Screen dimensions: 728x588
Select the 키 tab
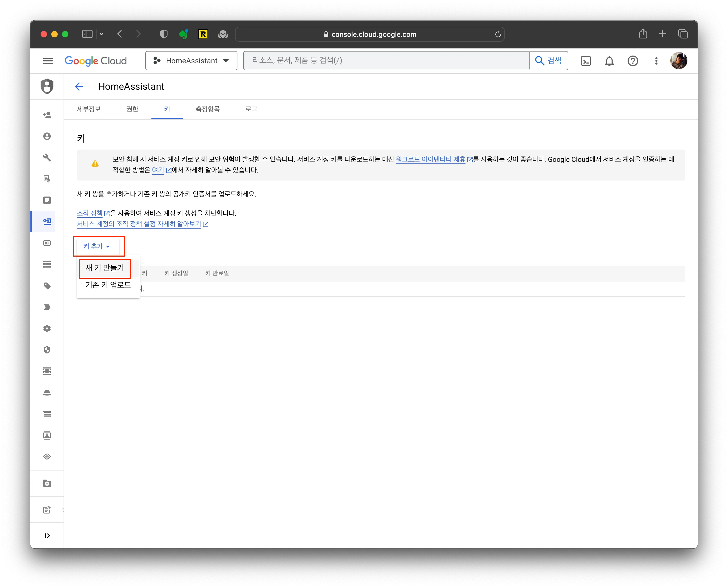click(x=167, y=109)
